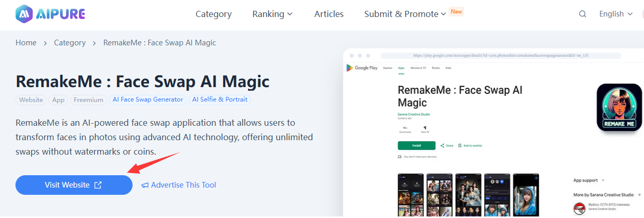Viewport: 644px width, 218px height.
Task: Expand the Submit & Promote menu
Action: [x=405, y=14]
